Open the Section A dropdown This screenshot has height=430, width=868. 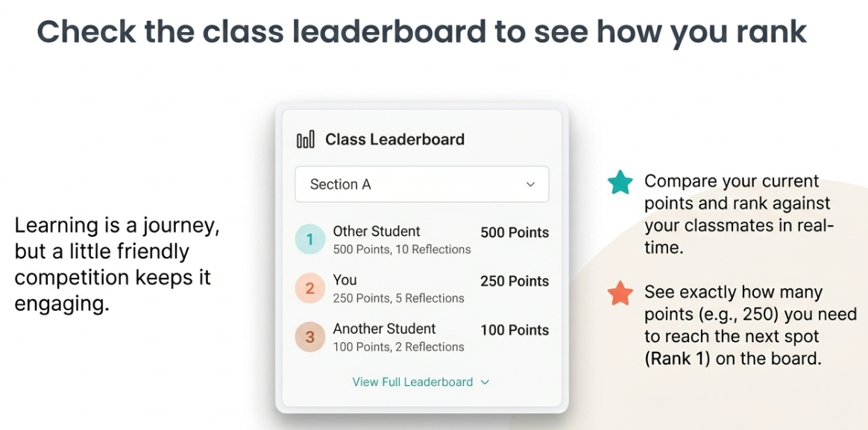pyautogui.click(x=421, y=184)
